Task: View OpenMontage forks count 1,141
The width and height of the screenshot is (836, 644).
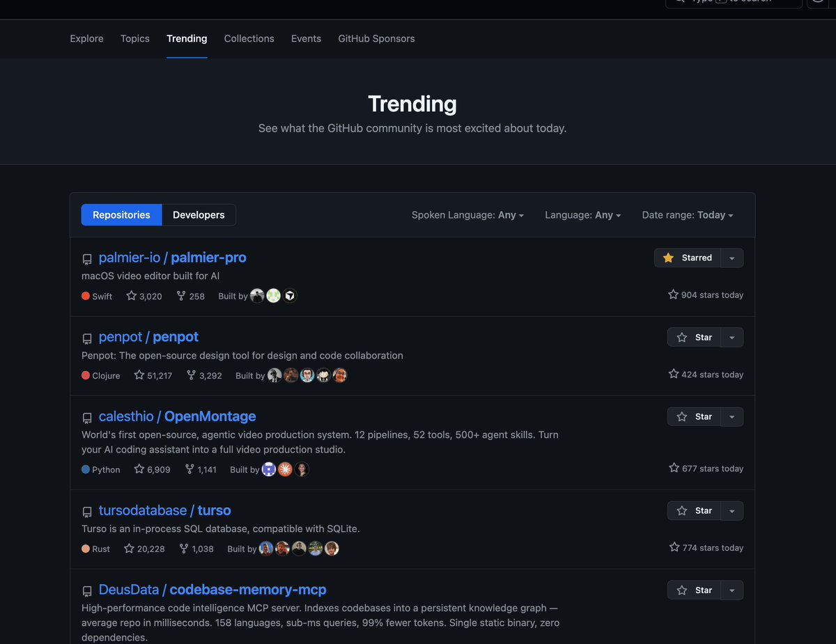Action: point(201,469)
